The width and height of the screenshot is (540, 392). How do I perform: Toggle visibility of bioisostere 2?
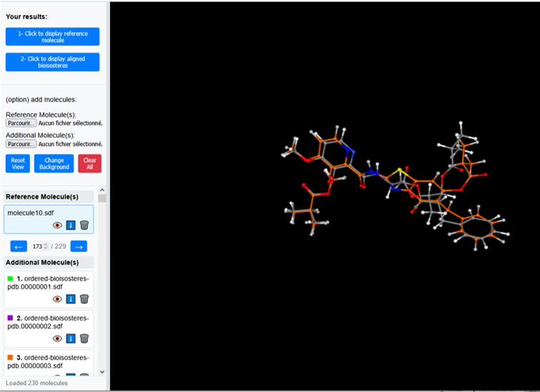click(58, 338)
